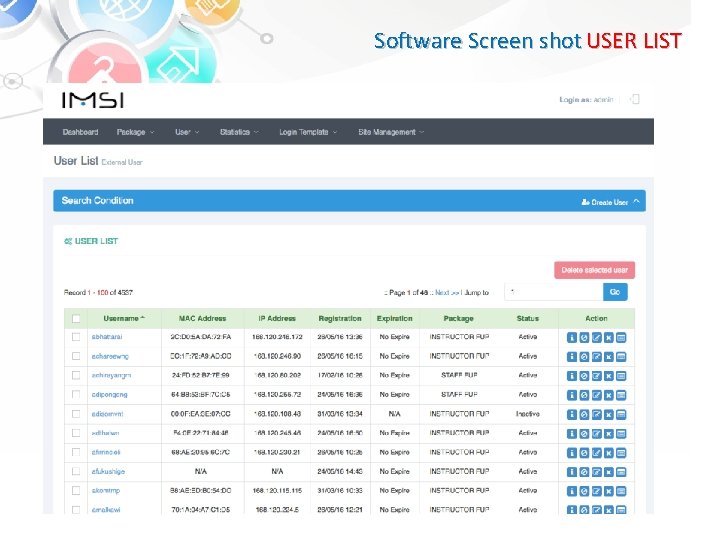Click the Search Condition header bar
The width and height of the screenshot is (720, 540).
pyautogui.click(x=349, y=201)
